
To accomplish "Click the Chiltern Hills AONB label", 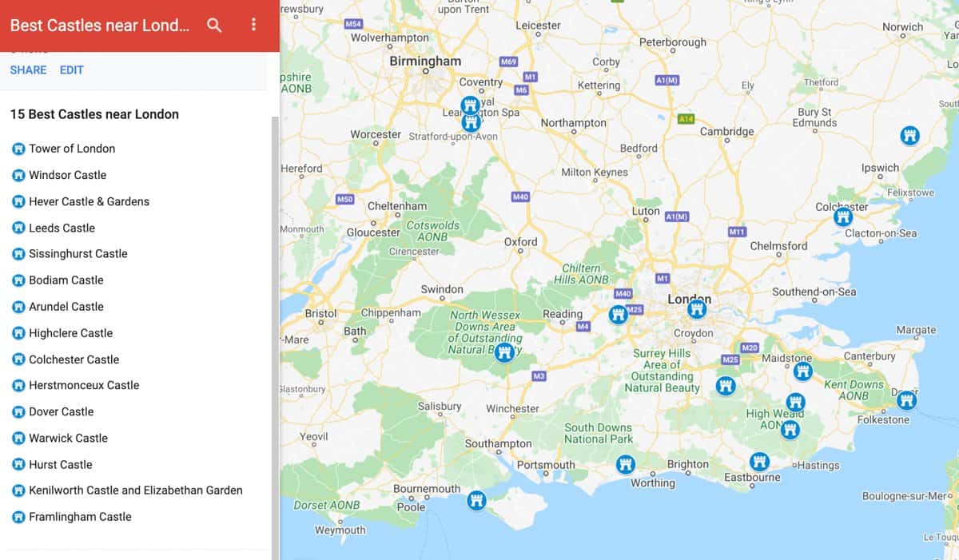I will (581, 273).
